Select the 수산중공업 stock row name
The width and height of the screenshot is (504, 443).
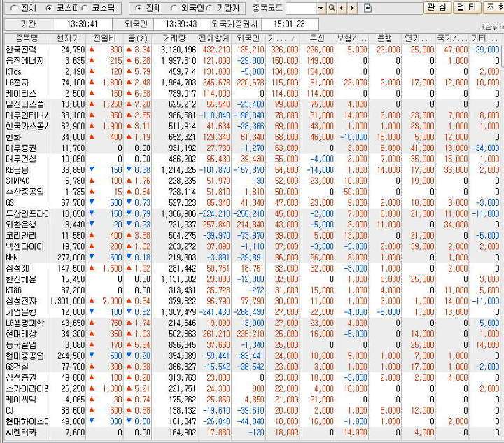pyautogui.click(x=24, y=192)
